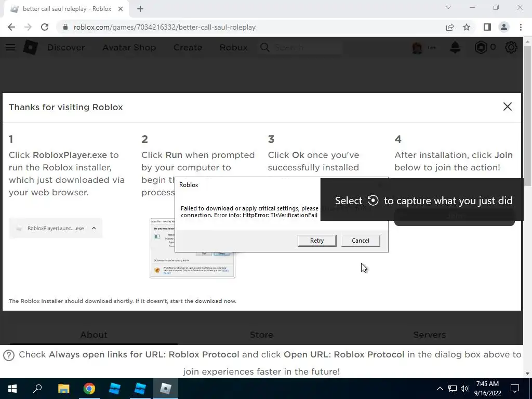Open the Chrome side panel icon
Viewport: 532px width, 399px height.
[x=487, y=27]
